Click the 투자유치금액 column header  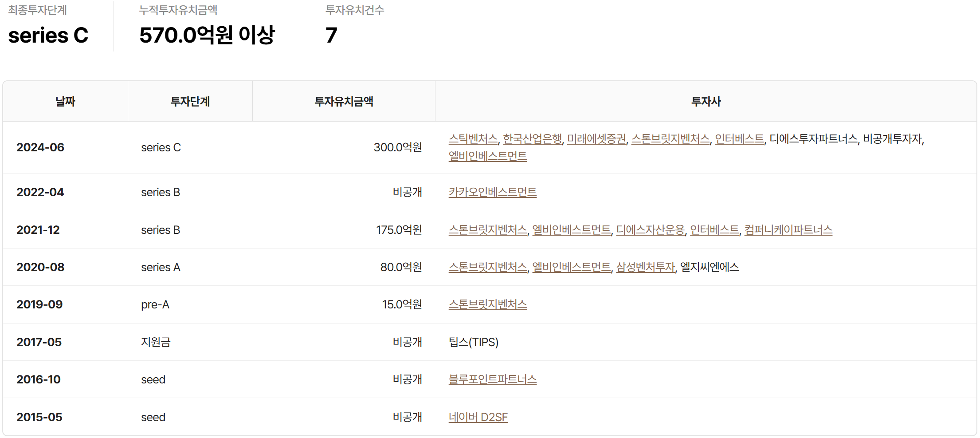[344, 102]
